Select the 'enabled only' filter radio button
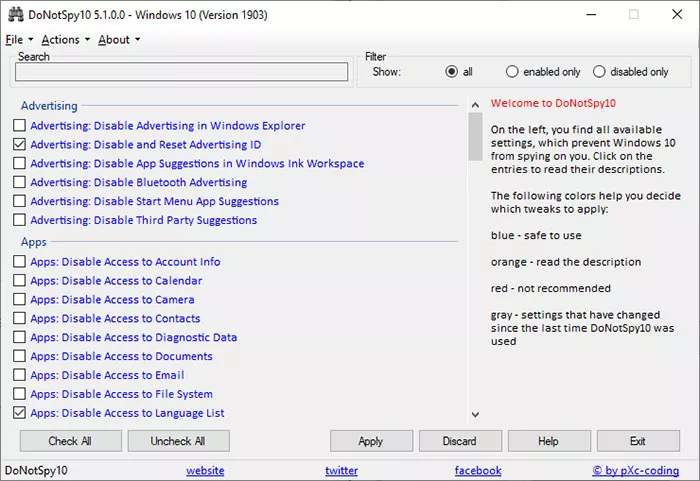This screenshot has width=700, height=481. (x=512, y=71)
